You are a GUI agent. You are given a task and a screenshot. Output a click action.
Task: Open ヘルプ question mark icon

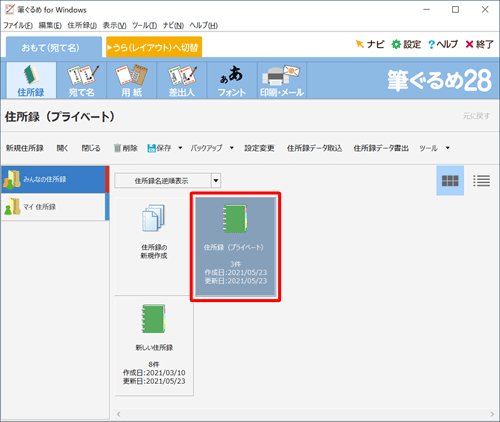click(443, 44)
